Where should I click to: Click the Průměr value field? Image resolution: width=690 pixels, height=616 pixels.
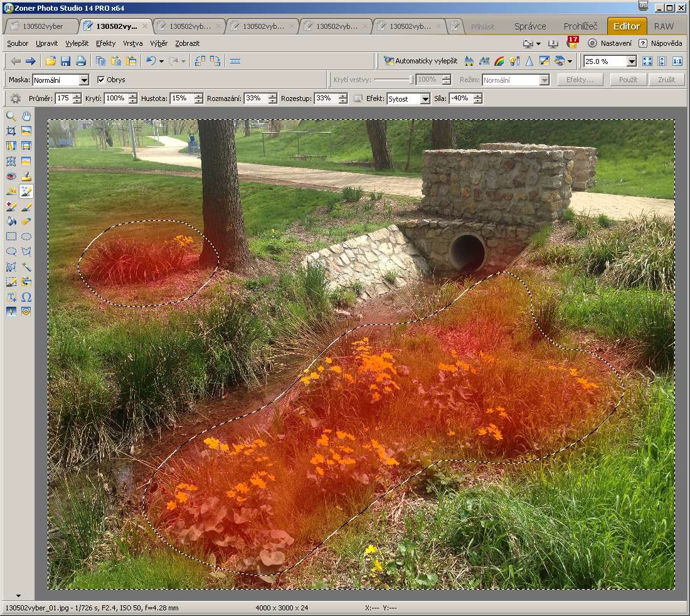(63, 98)
